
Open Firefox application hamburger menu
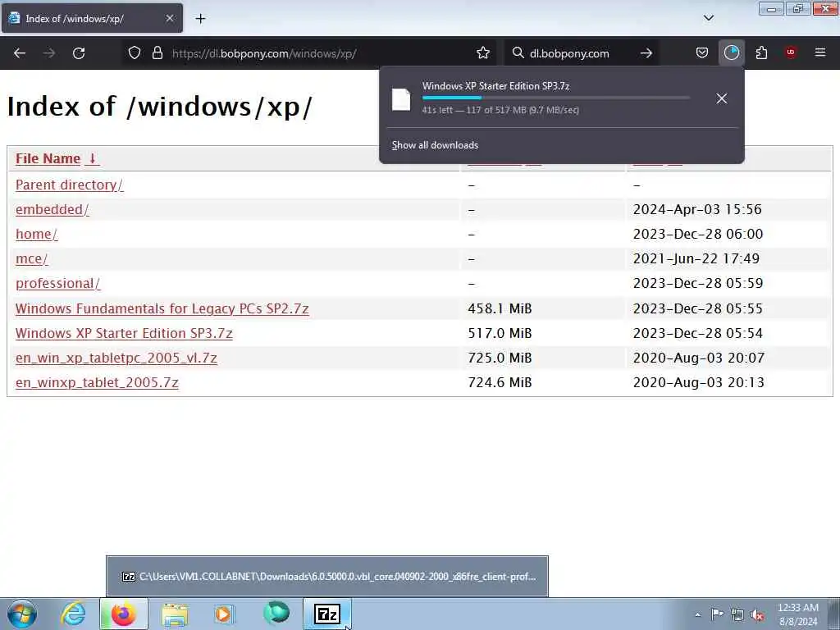point(819,52)
